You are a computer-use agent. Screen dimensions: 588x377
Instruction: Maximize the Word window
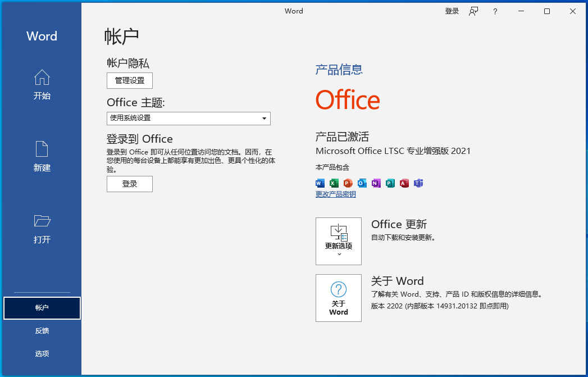547,11
